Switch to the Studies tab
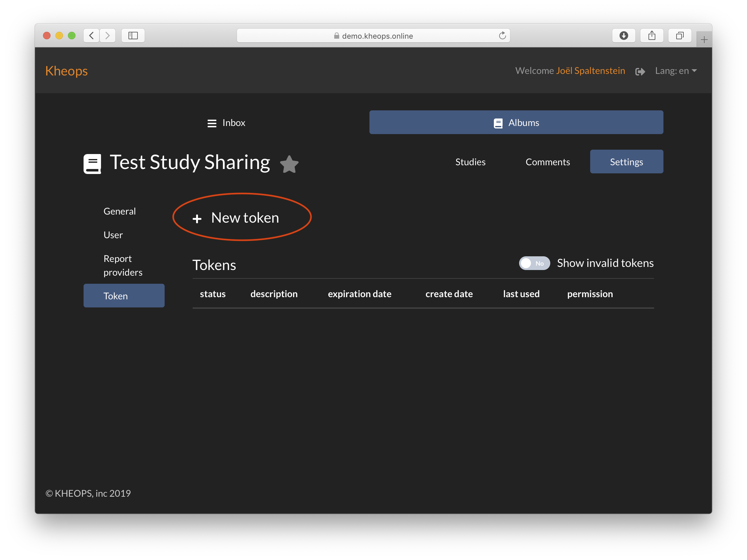Viewport: 747px width, 560px height. tap(470, 161)
